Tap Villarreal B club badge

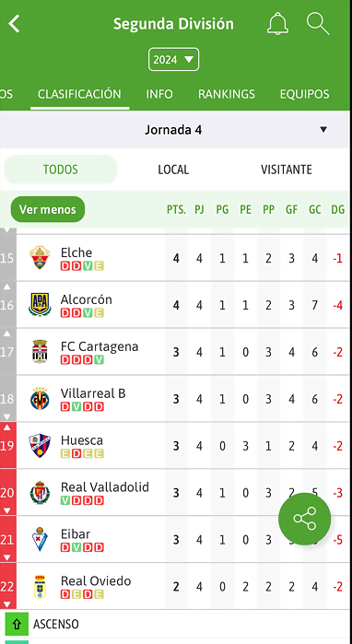point(40,398)
